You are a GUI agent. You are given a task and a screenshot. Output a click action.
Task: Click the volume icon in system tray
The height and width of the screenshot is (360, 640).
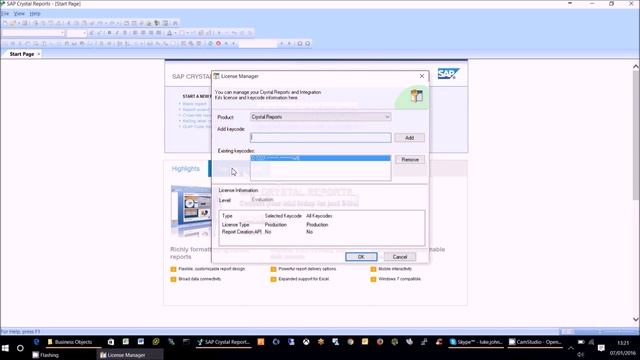[x=581, y=355]
